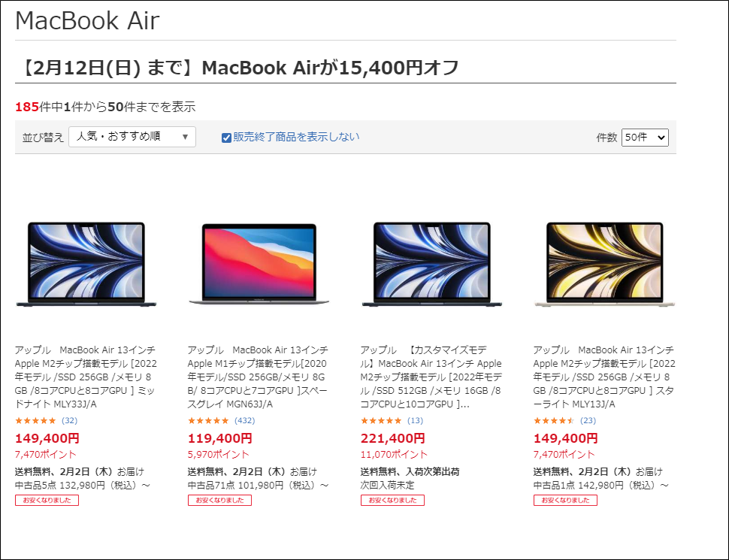View the 432 reviews star rating
Viewport: 729px width, 560px height.
pyautogui.click(x=221, y=420)
